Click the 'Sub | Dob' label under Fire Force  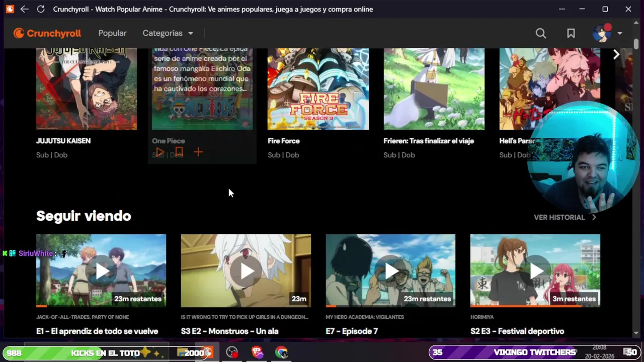(x=283, y=155)
